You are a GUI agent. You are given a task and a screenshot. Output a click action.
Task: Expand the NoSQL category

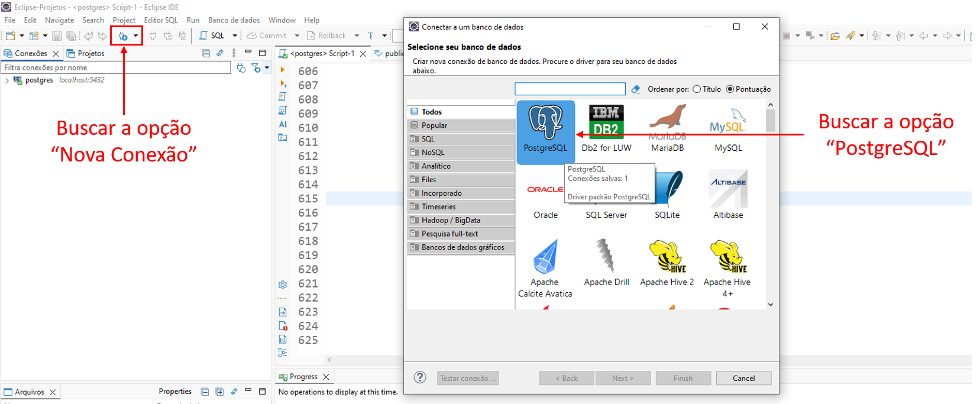pyautogui.click(x=461, y=153)
